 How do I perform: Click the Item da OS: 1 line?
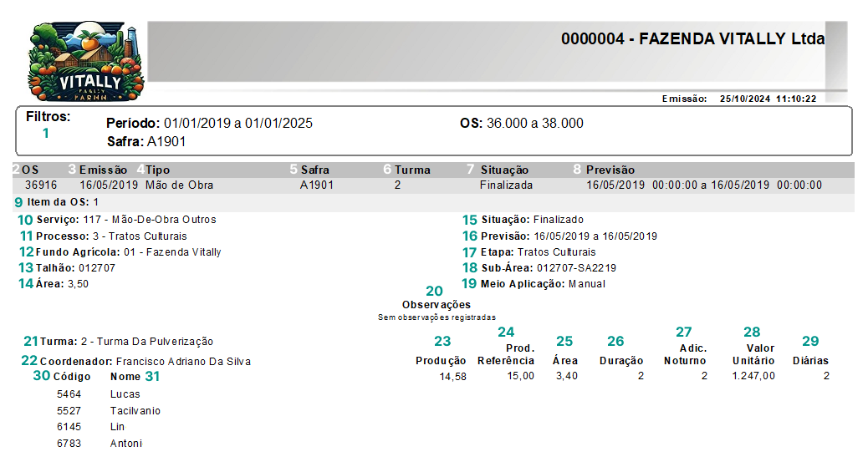pyautogui.click(x=63, y=202)
